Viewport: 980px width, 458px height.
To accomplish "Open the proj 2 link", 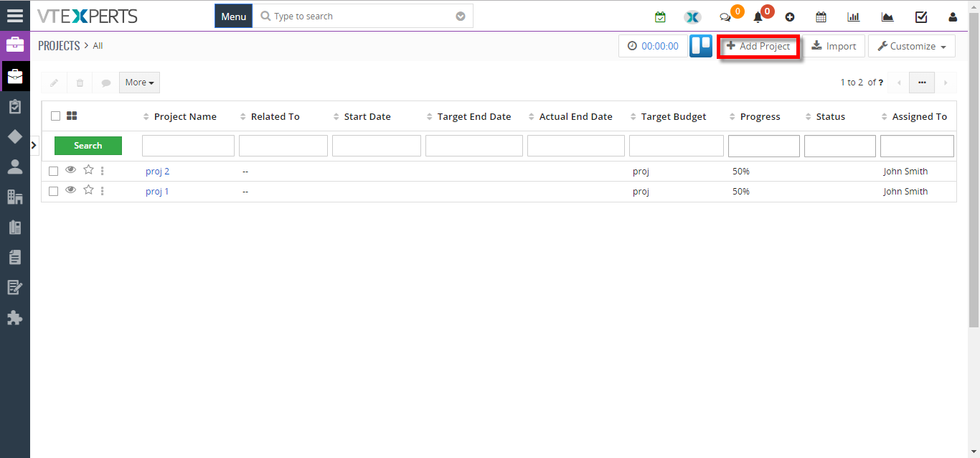I will [158, 172].
